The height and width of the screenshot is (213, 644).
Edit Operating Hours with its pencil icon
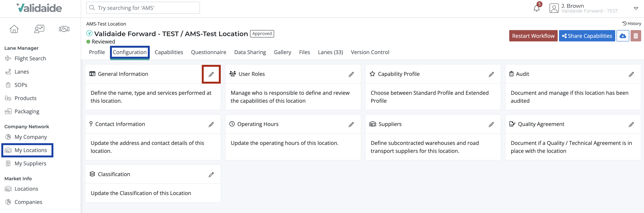tap(351, 125)
